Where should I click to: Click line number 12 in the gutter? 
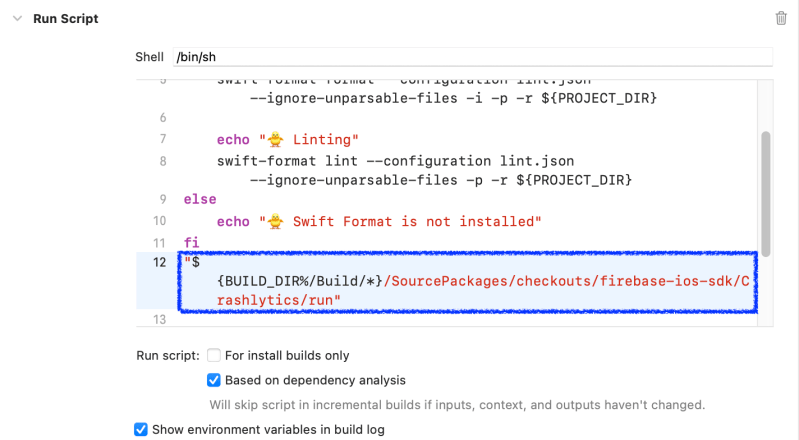click(159, 263)
